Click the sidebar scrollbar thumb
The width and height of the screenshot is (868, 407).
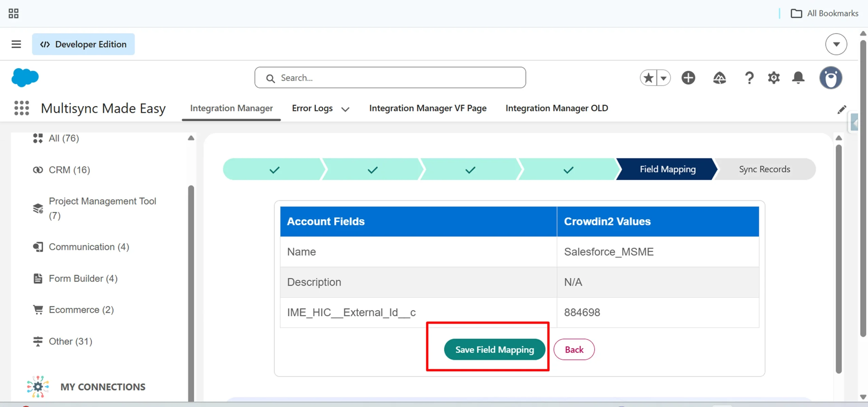point(191,294)
